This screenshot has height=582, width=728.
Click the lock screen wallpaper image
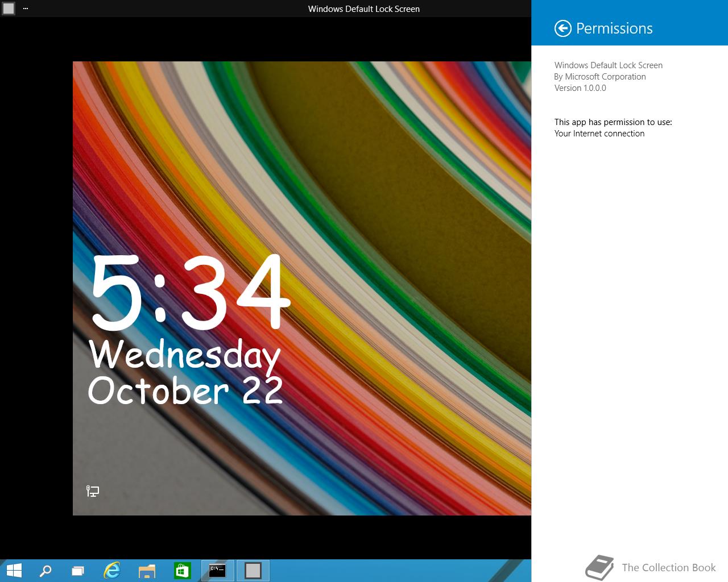pyautogui.click(x=302, y=288)
